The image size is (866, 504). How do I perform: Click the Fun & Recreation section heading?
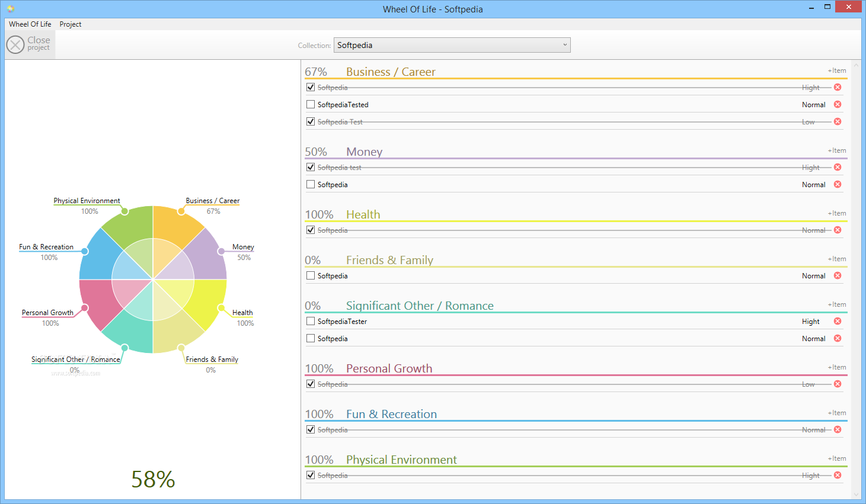[391, 414]
